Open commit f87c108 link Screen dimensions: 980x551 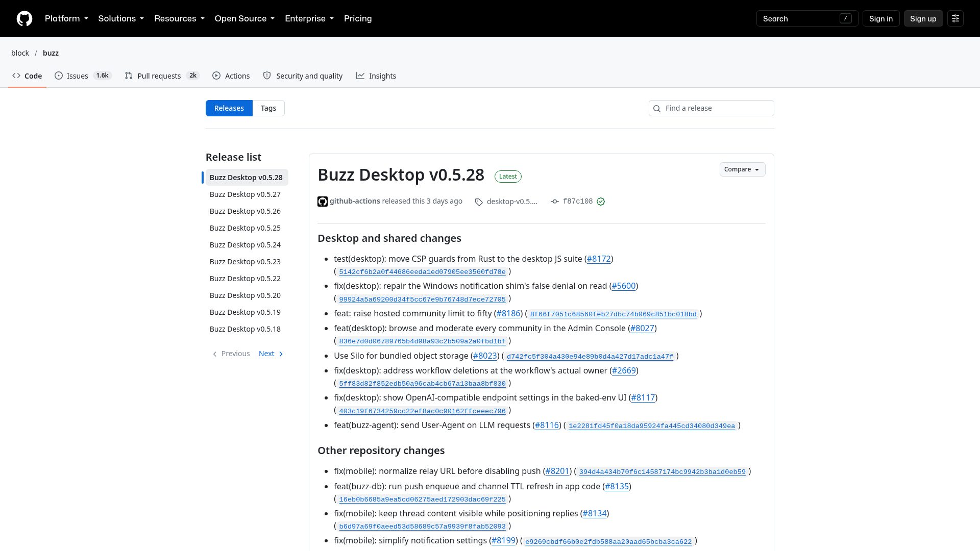tap(578, 202)
